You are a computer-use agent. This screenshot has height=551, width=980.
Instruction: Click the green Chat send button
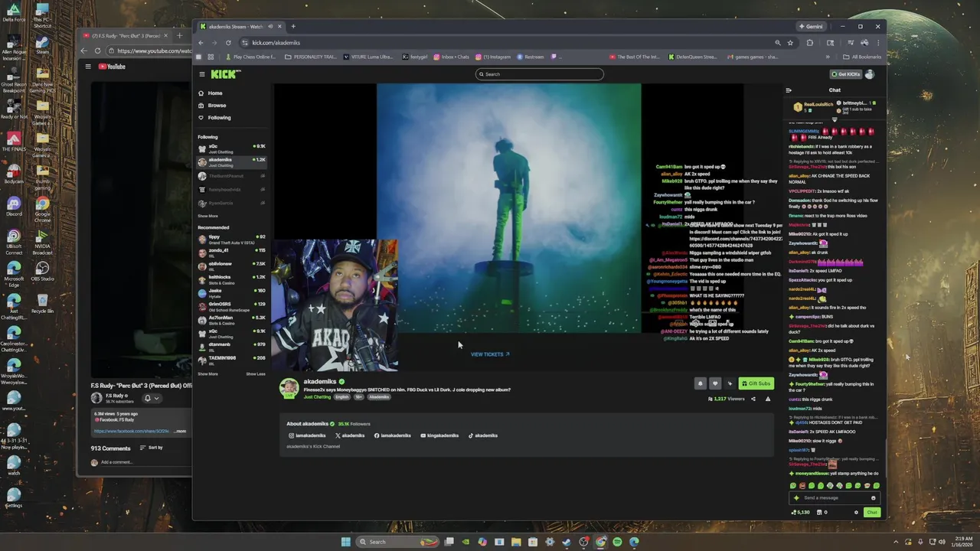click(871, 512)
